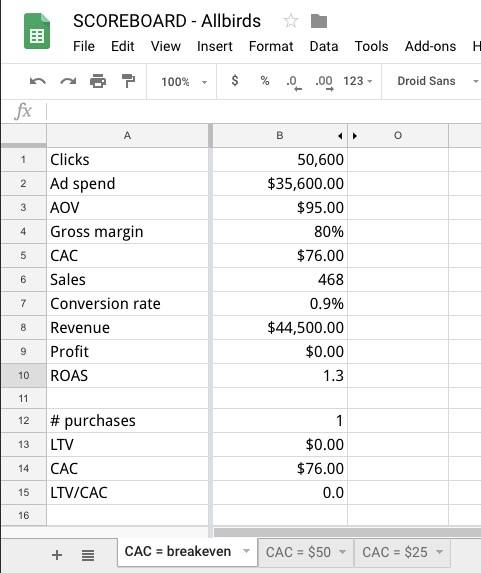Select the 50,600 clicks value
Image resolution: width=481 pixels, height=573 pixels.
click(x=280, y=160)
